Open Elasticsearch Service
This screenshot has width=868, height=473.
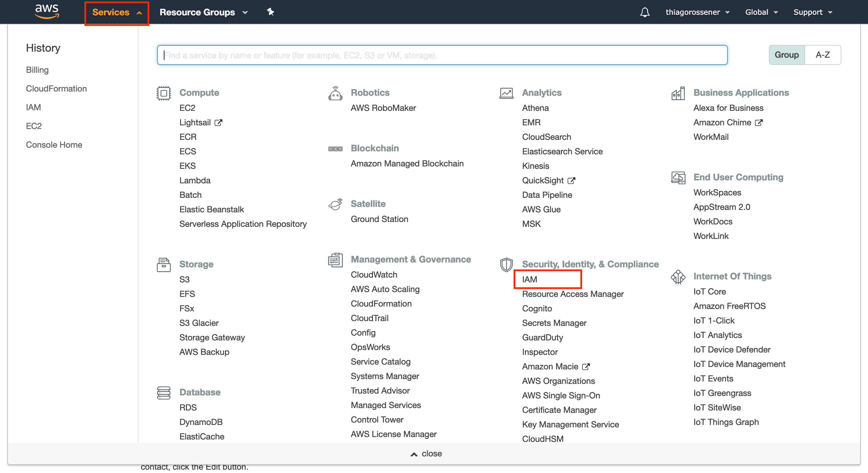pos(562,152)
